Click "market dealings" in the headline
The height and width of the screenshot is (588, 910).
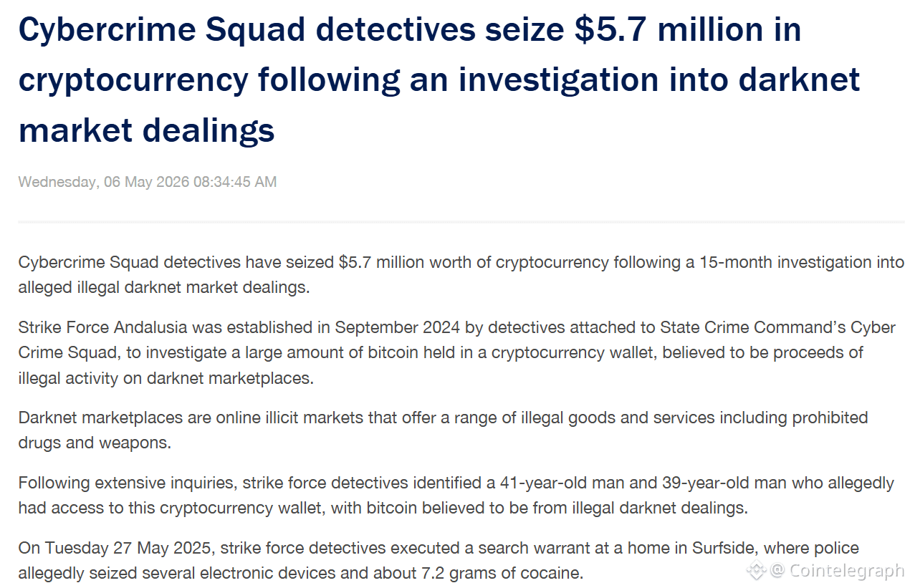pyautogui.click(x=147, y=130)
